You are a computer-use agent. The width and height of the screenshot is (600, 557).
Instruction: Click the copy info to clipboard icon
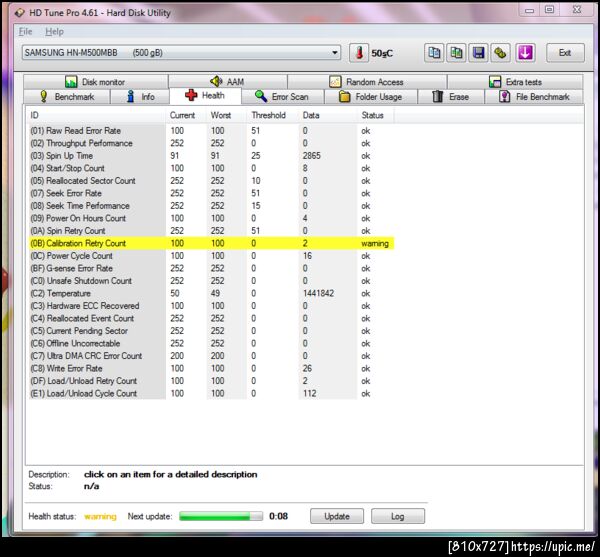pos(434,53)
